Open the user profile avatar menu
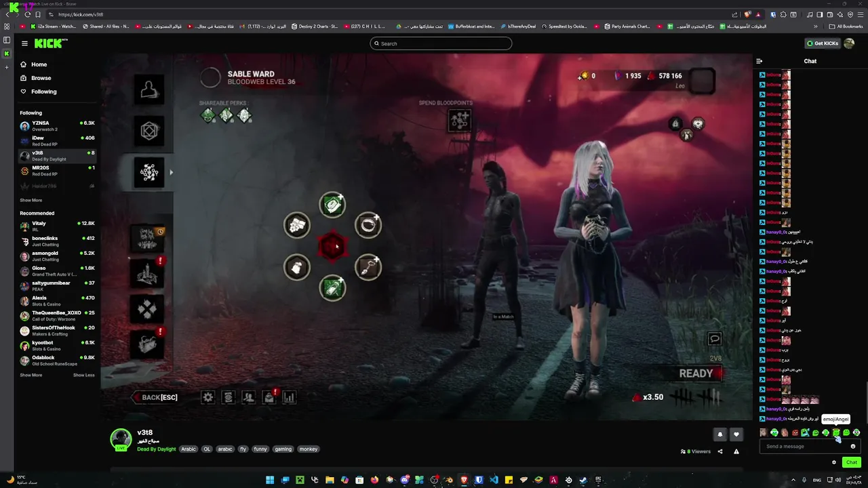Screen dimensions: 868x488 coord(849,43)
